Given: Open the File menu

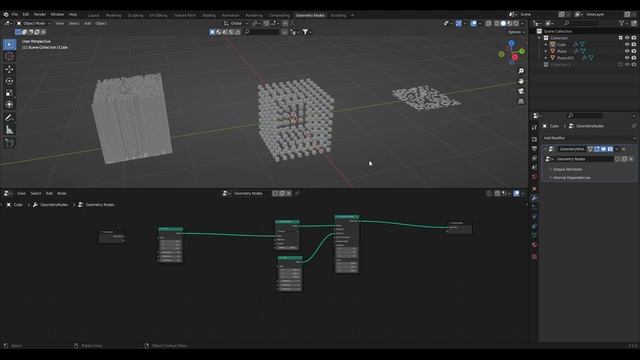Looking at the screenshot, I should point(15,14).
